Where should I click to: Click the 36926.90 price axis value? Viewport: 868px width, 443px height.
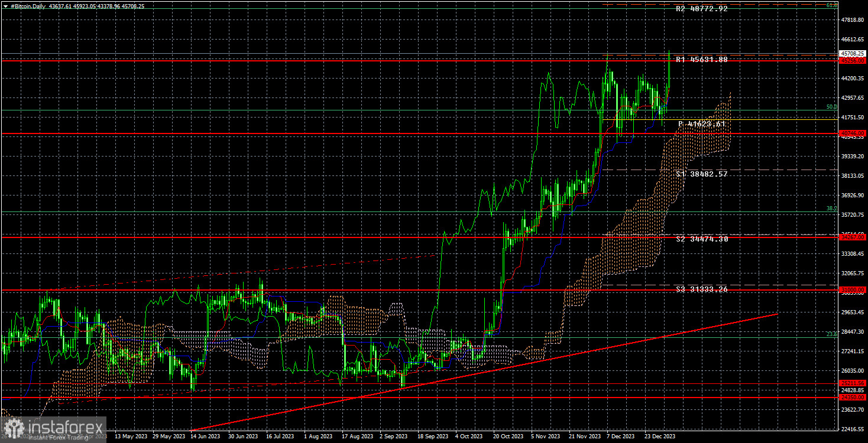click(x=853, y=196)
